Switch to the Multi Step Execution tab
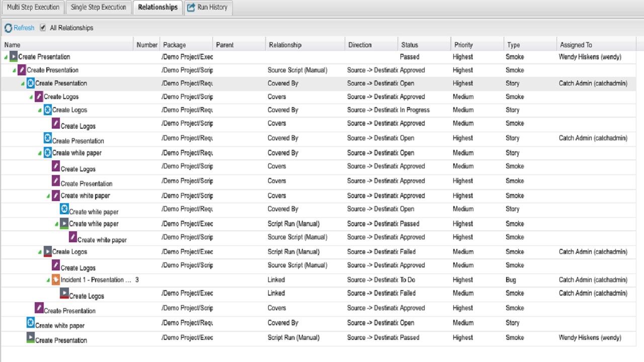The width and height of the screenshot is (644, 362). point(33,8)
